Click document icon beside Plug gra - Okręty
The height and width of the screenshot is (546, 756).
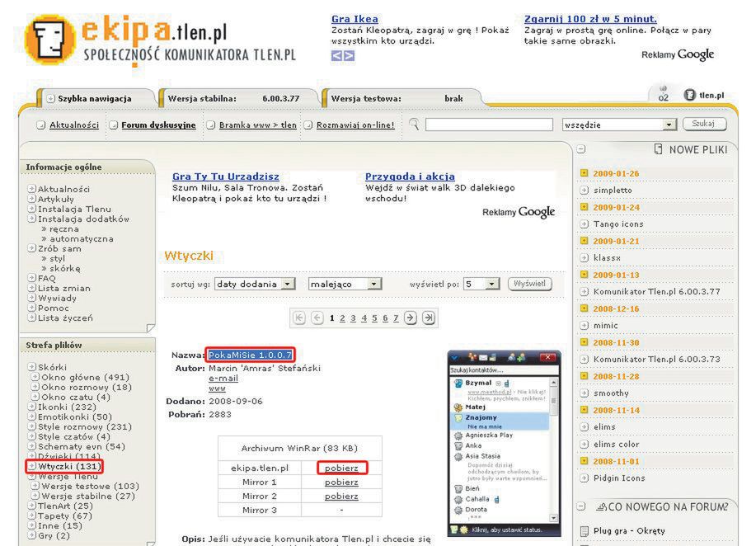(585, 531)
